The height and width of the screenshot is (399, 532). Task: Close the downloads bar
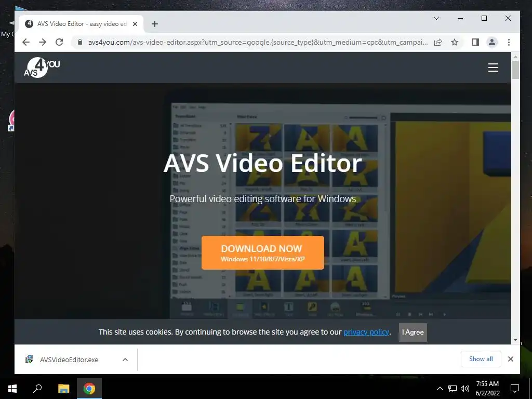(x=511, y=359)
